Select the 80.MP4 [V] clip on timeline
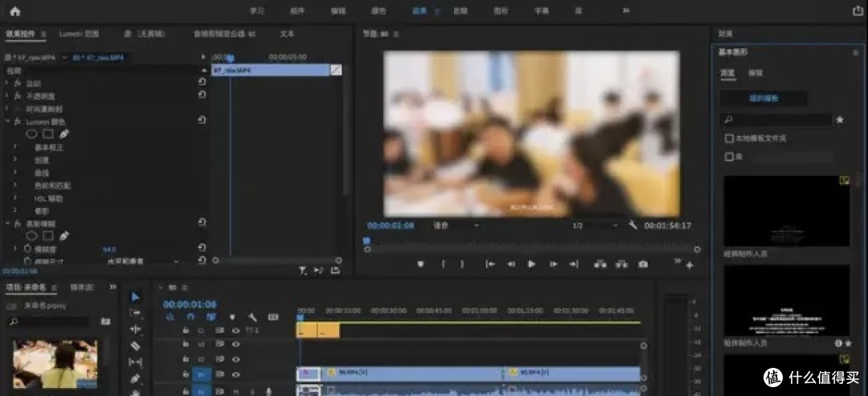 coord(572,374)
